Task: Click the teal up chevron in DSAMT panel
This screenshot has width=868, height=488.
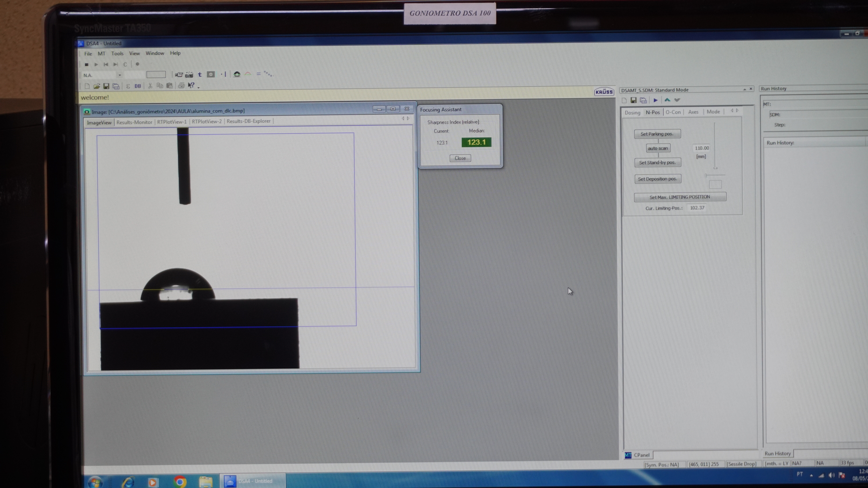Action: tap(667, 100)
